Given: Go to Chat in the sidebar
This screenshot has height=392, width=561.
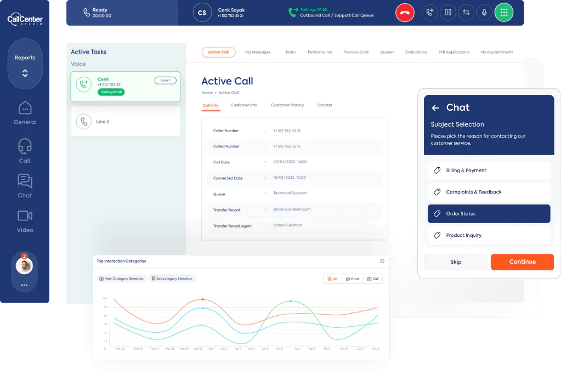Looking at the screenshot, I should (25, 186).
